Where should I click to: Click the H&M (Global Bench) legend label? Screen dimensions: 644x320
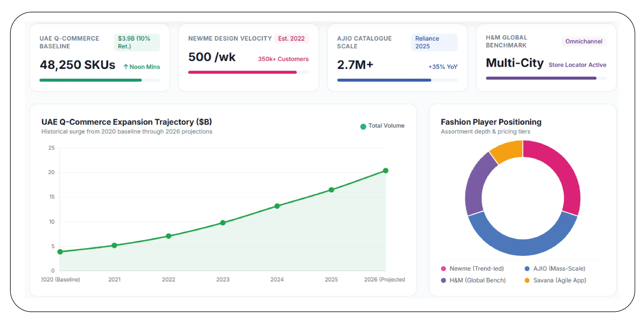pos(478,280)
